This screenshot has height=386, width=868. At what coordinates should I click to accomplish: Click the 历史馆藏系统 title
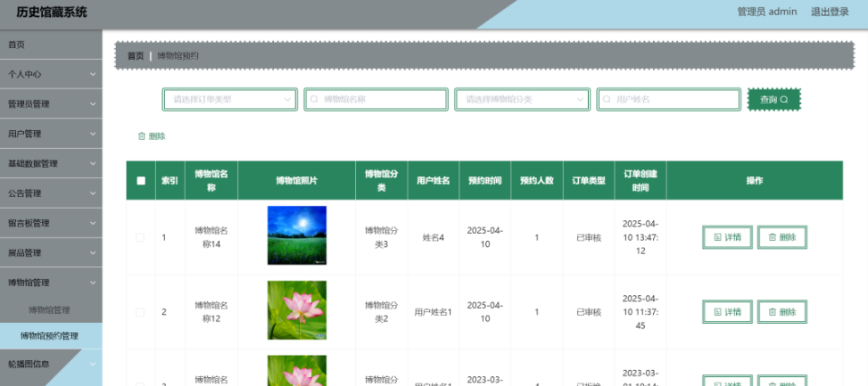click(52, 12)
